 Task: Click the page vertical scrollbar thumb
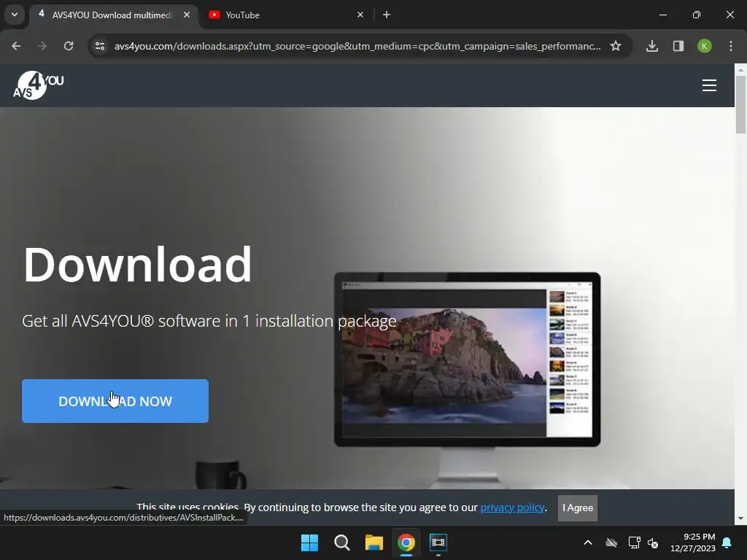[740, 104]
